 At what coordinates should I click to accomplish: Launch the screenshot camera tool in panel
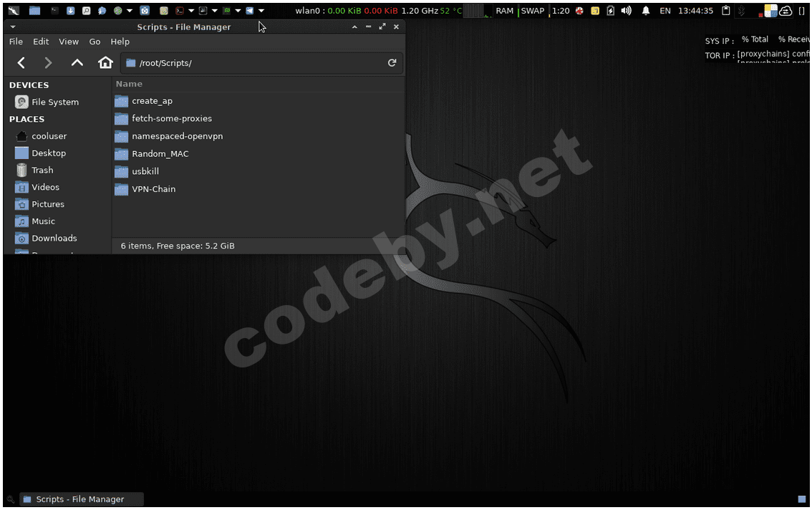click(x=145, y=10)
